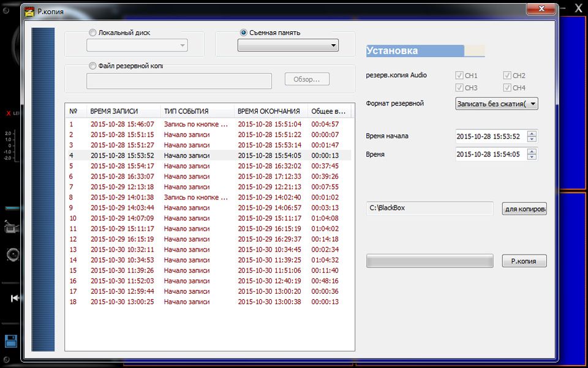Screen dimensions: 588x368
Task: Open the Локальный диск drive dropdown
Action: 137,45
